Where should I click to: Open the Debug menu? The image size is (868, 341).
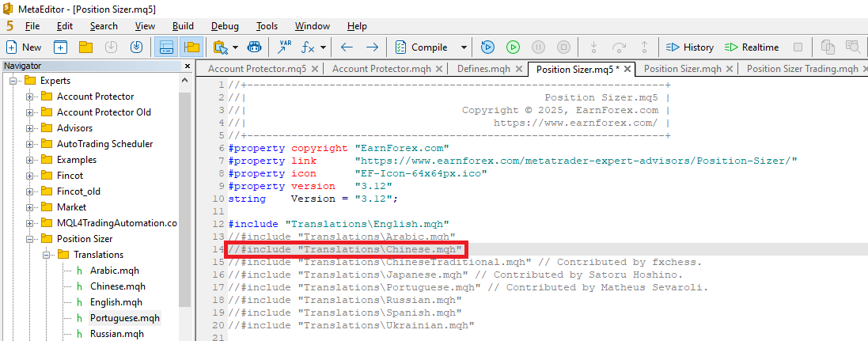click(x=225, y=26)
